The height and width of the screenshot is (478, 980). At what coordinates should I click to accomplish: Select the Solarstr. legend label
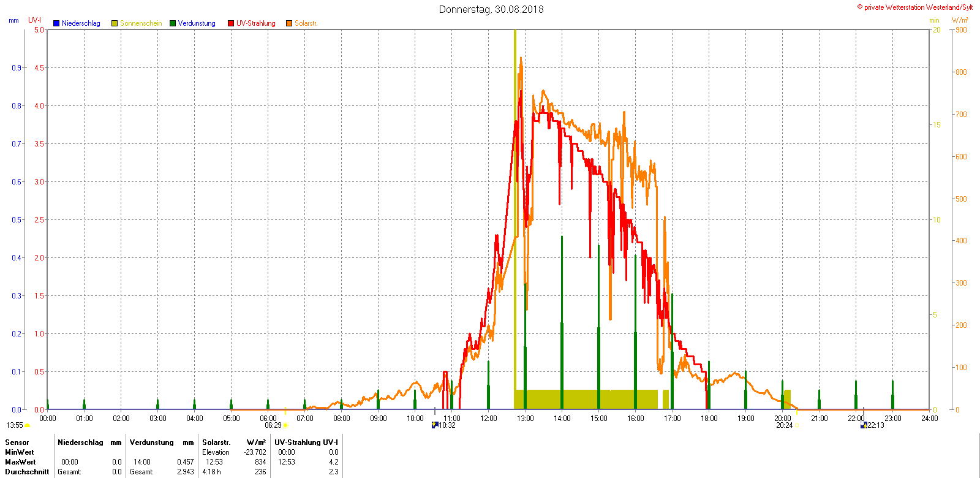pyautogui.click(x=306, y=23)
